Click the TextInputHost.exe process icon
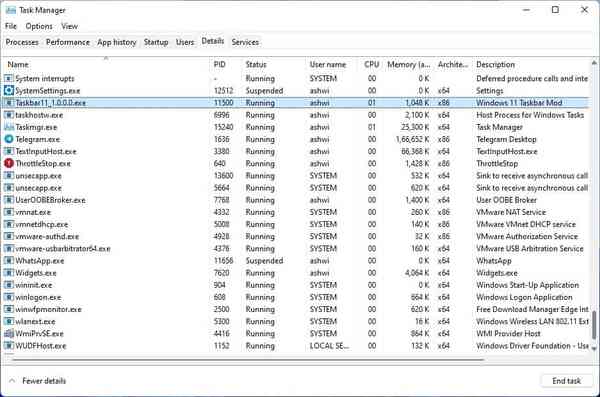 coord(9,152)
